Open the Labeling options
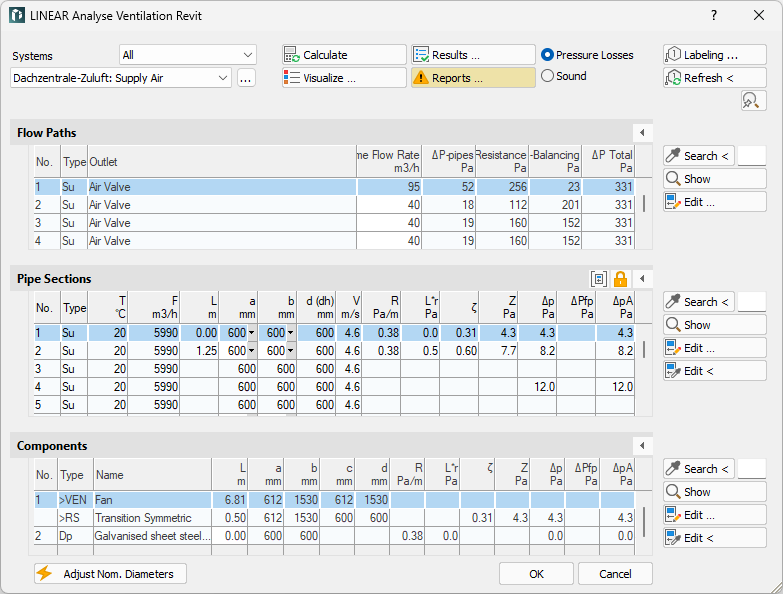Viewport: 783px width, 594px height. 715,55
